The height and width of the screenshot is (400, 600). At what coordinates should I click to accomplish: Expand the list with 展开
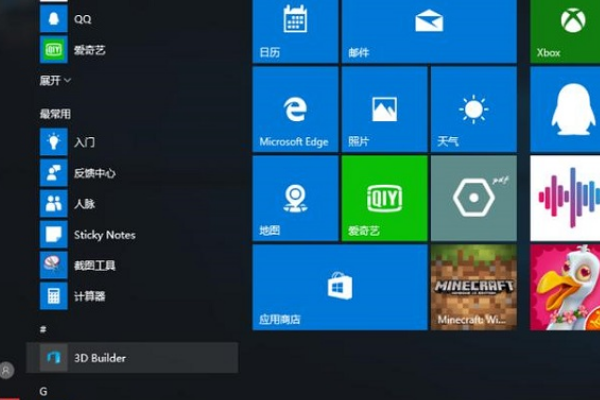55,80
